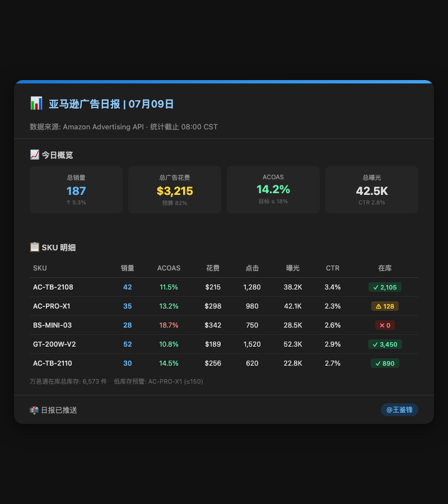Open the @王鉴锋 mention tag
The image size is (448, 504).
click(x=399, y=410)
